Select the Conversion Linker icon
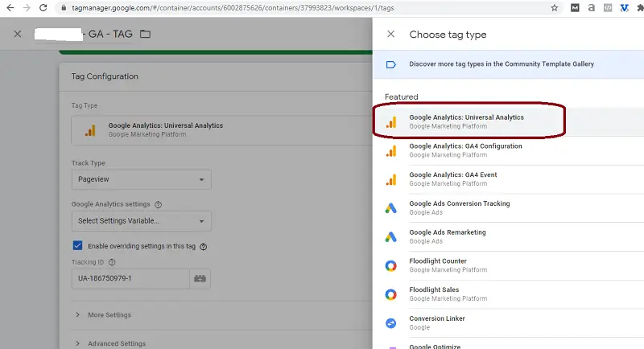The width and height of the screenshot is (644, 349). pos(391,322)
